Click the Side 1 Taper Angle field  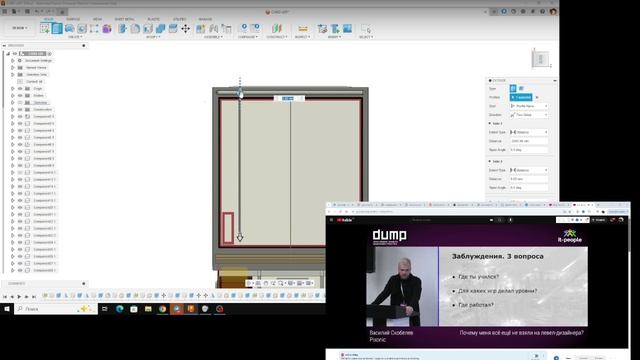coord(529,150)
